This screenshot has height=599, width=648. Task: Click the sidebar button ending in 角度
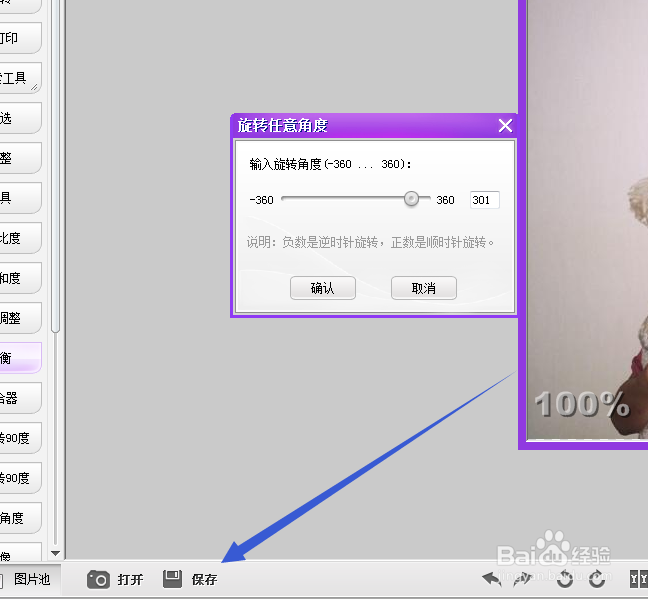click(20, 518)
